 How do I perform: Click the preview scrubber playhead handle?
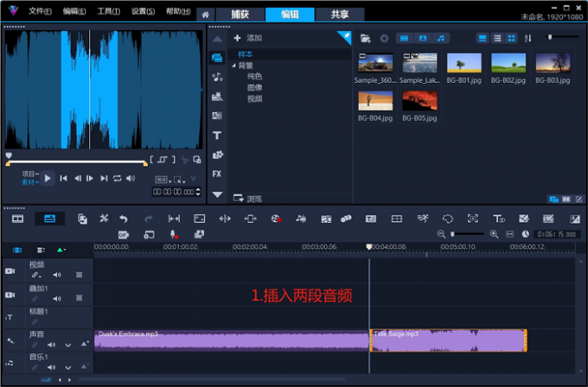click(9, 155)
